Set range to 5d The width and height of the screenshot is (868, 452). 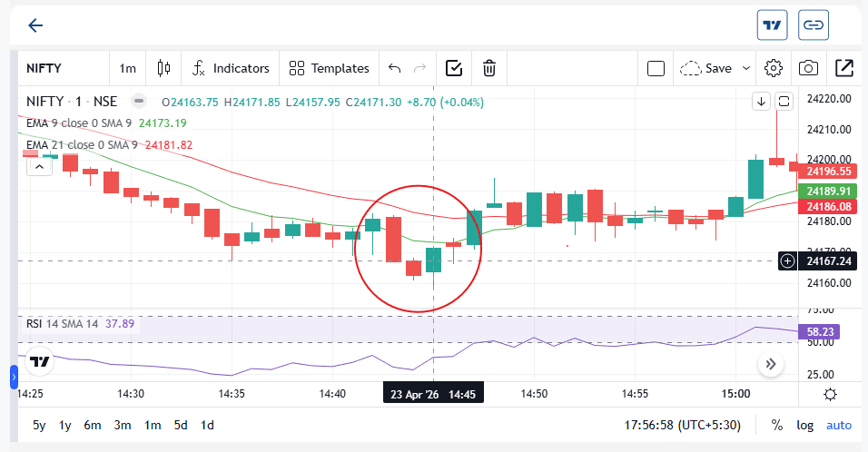181,425
